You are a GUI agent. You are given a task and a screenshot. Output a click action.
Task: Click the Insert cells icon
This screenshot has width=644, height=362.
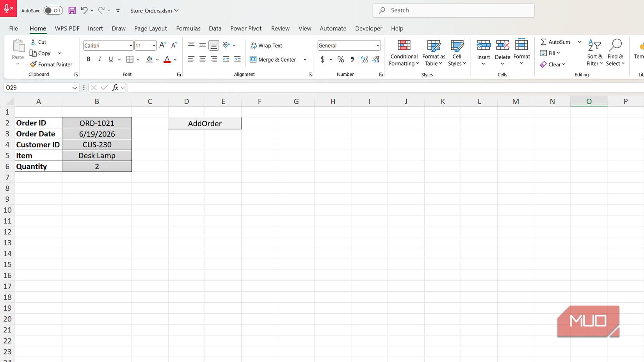(484, 45)
